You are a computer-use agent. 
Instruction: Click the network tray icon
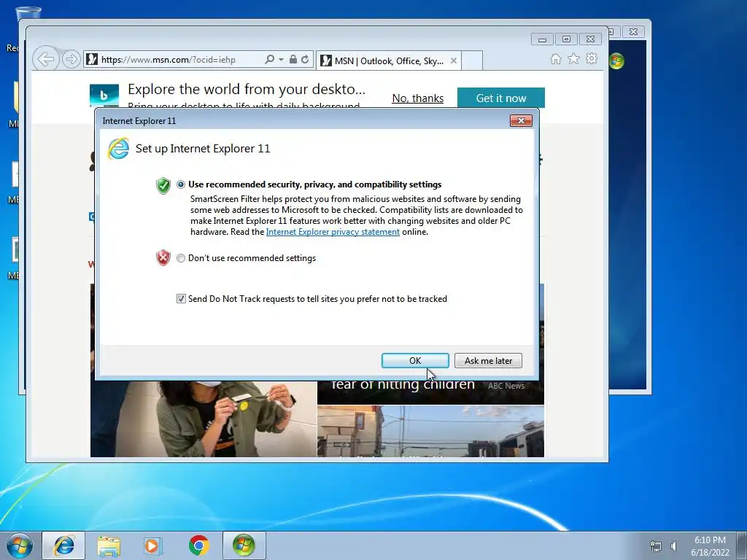click(656, 546)
